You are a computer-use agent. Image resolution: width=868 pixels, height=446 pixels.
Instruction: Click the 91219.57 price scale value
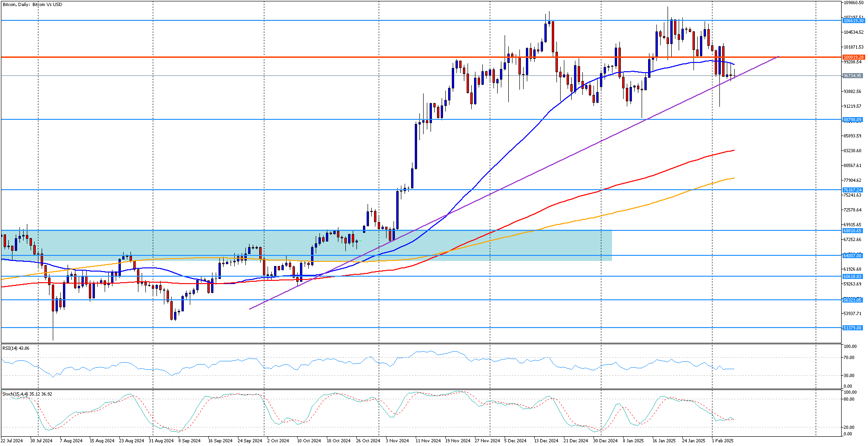tap(852, 106)
